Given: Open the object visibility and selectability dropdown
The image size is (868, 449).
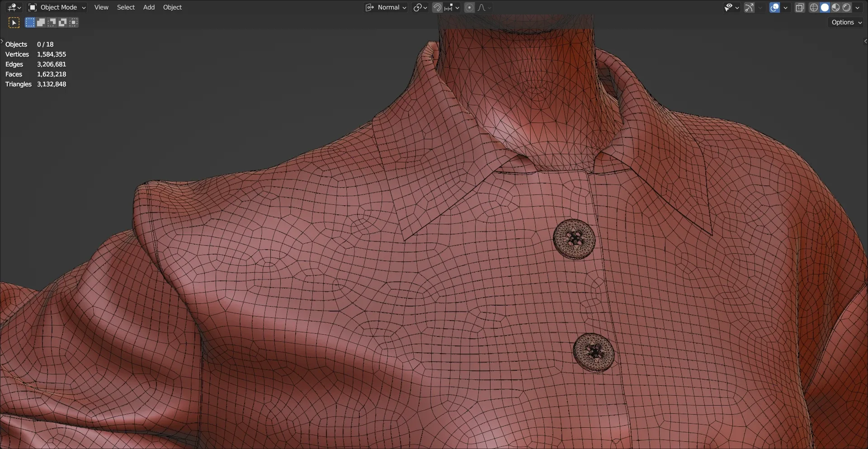Looking at the screenshot, I should tap(731, 7).
